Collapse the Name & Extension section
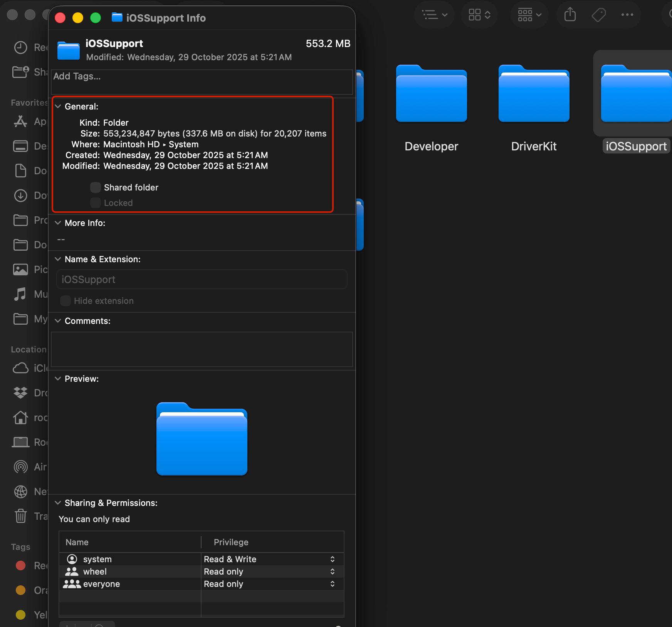This screenshot has width=672, height=627. pyautogui.click(x=58, y=259)
